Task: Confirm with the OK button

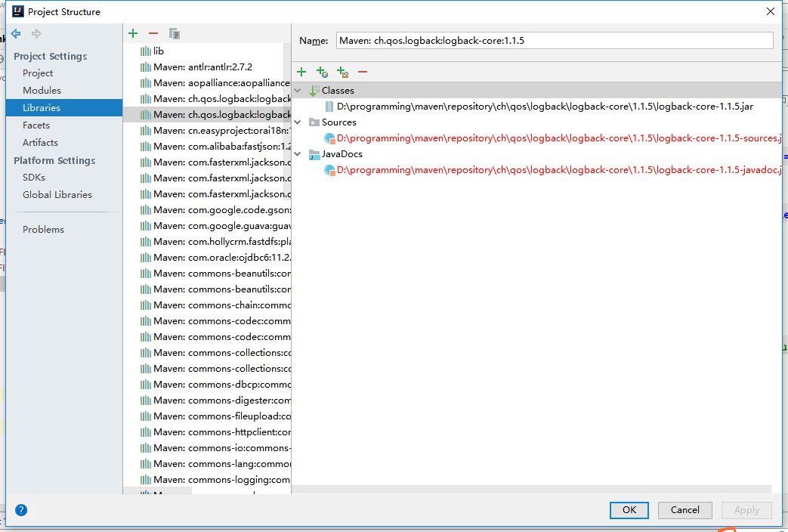Action: tap(629, 510)
